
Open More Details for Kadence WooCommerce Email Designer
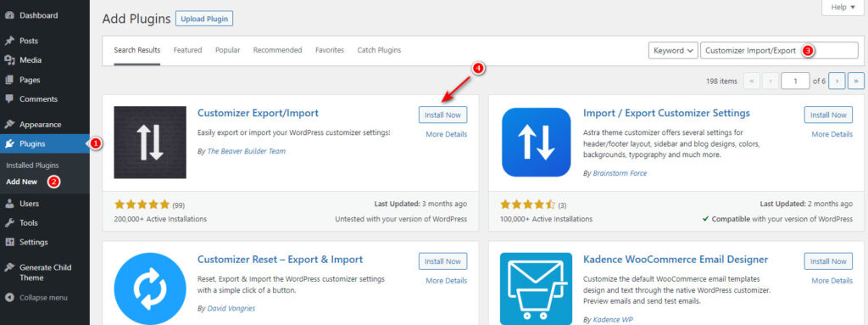tap(832, 281)
